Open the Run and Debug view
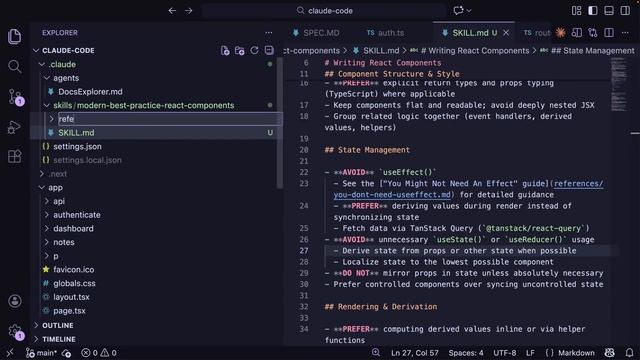 pos(15,127)
